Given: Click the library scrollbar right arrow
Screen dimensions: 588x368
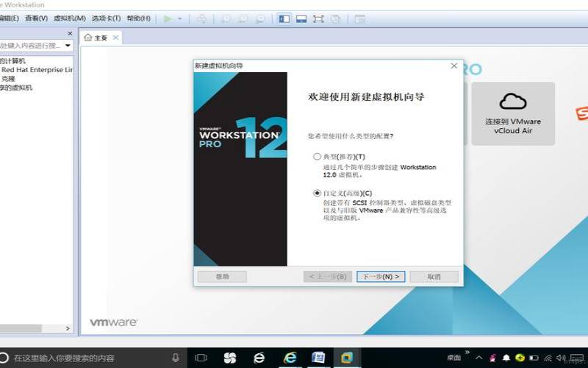Looking at the screenshot, I should (68, 328).
